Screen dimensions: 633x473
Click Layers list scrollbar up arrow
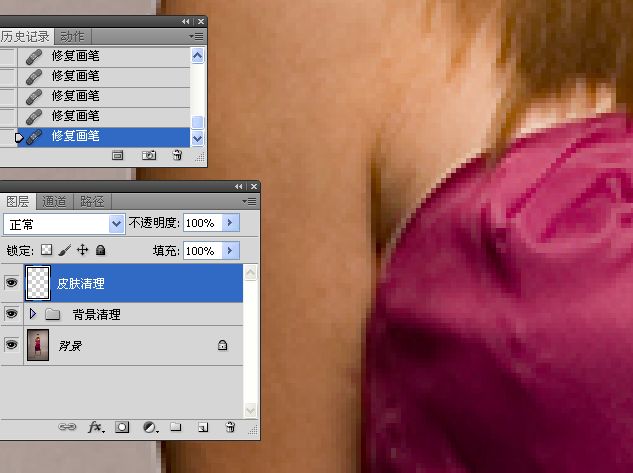pos(250,273)
